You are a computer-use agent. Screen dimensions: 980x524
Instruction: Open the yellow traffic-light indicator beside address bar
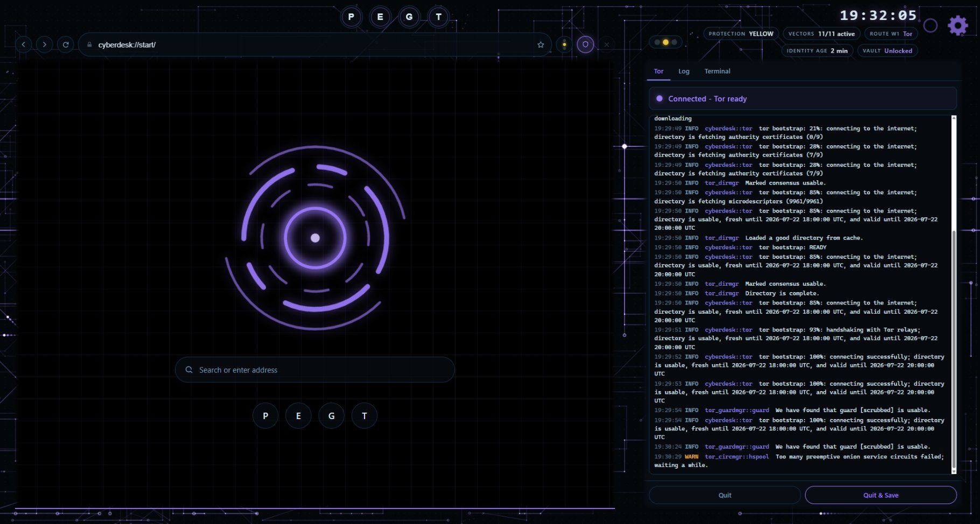pos(564,45)
